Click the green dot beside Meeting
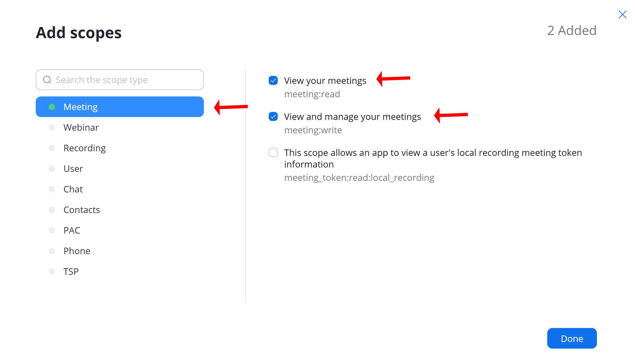Viewport: 635px width, 364px height. click(52, 107)
